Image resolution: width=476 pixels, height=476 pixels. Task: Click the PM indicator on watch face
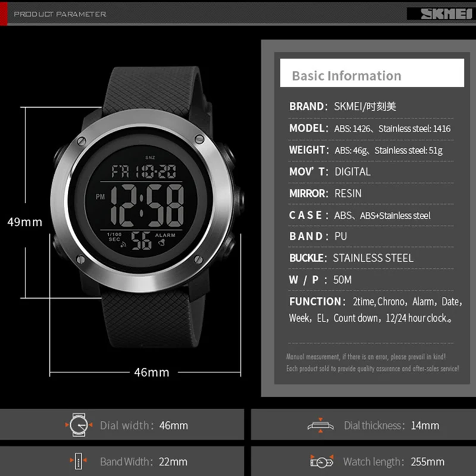coord(100,197)
